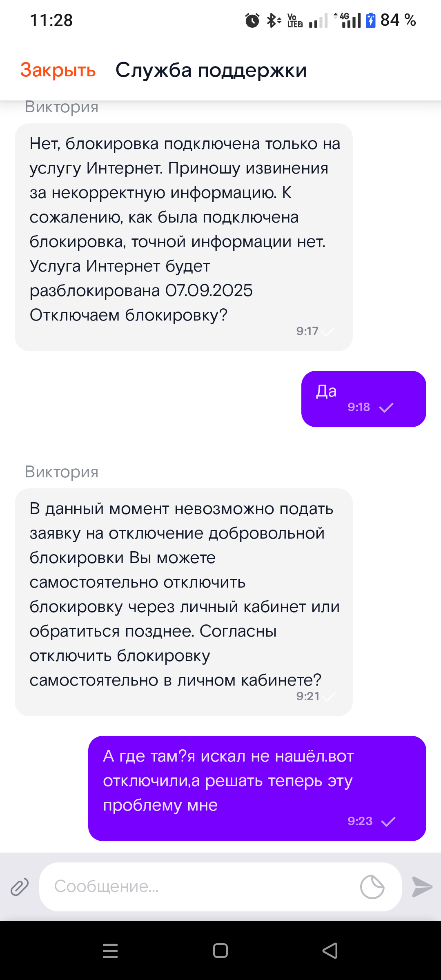Open the sticker picker icon
Viewport: 441px width, 980px height.
pos(372,887)
